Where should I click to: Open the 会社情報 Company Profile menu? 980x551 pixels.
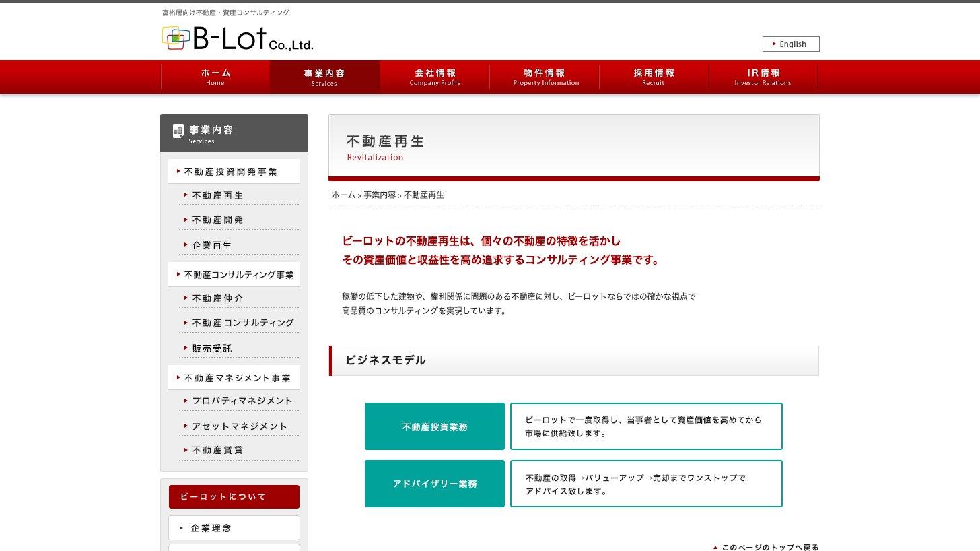tap(435, 77)
